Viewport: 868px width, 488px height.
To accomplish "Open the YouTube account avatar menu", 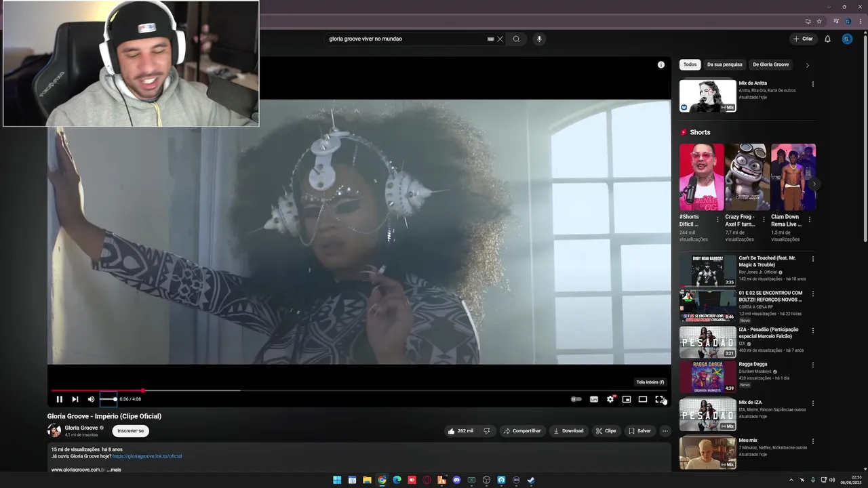I will tap(847, 39).
